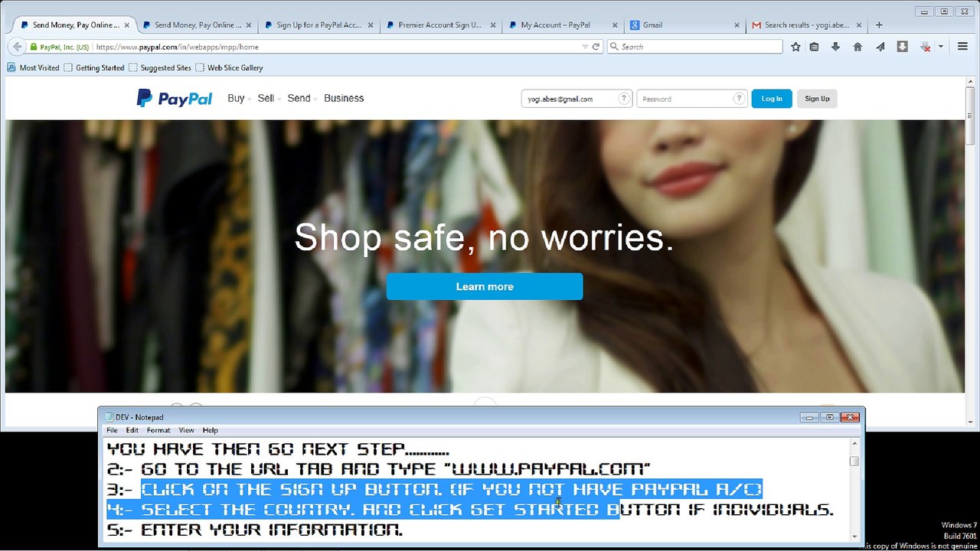
Task: Open the Business section on PayPal
Action: pos(344,98)
